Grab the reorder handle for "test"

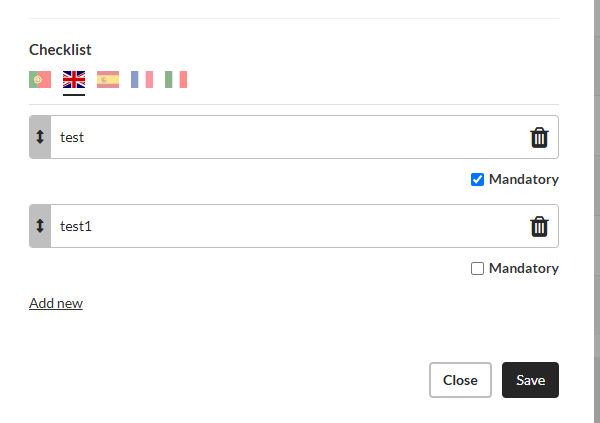(x=40, y=137)
